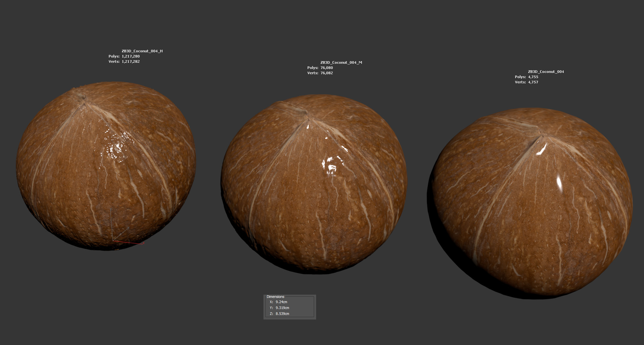644x345 pixels.
Task: Click the 1,217,280 polys count
Action: 130,56
